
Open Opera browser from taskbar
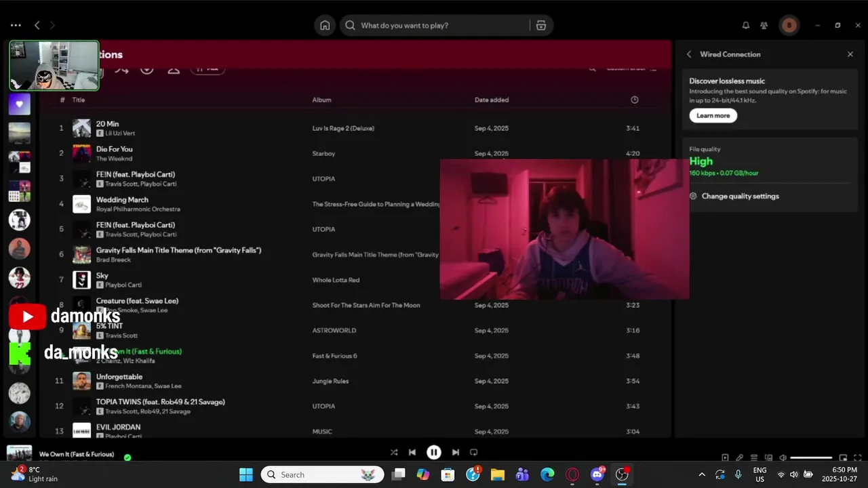coord(572,474)
